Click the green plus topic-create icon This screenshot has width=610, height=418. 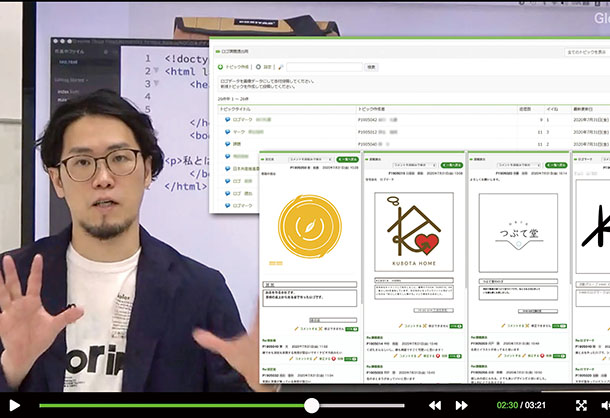221,67
